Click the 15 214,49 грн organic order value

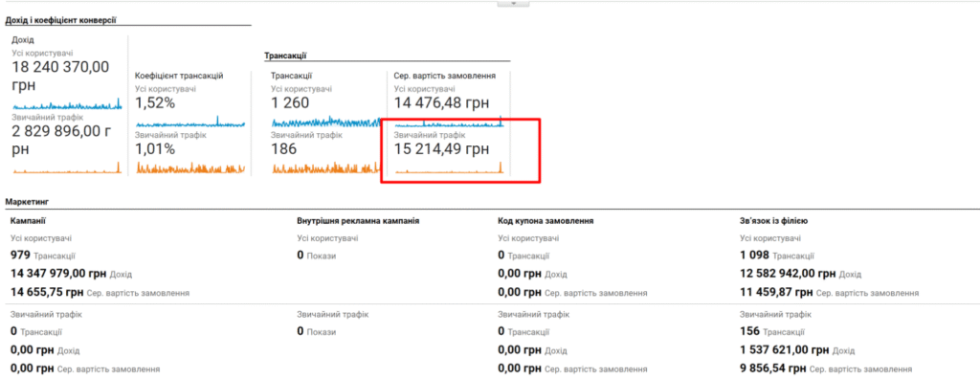tap(441, 149)
